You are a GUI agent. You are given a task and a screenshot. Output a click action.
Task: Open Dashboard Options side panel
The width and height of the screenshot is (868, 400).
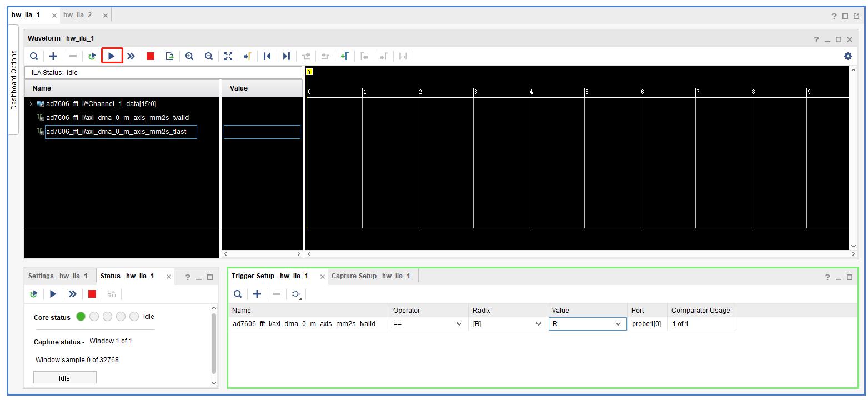[x=14, y=80]
